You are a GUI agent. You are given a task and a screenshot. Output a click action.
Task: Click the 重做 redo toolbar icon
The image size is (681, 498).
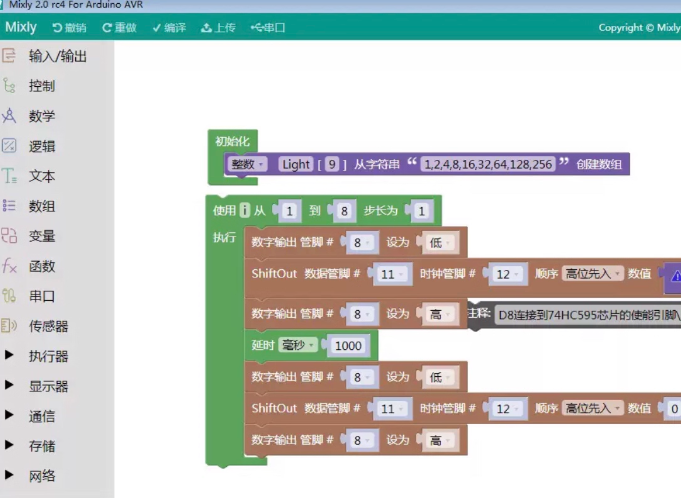click(107, 28)
